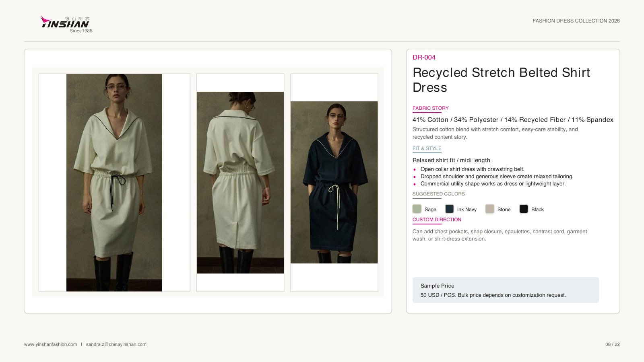The height and width of the screenshot is (362, 644).
Task: Click the FABRIC STORY heading
Action: pyautogui.click(x=430, y=108)
